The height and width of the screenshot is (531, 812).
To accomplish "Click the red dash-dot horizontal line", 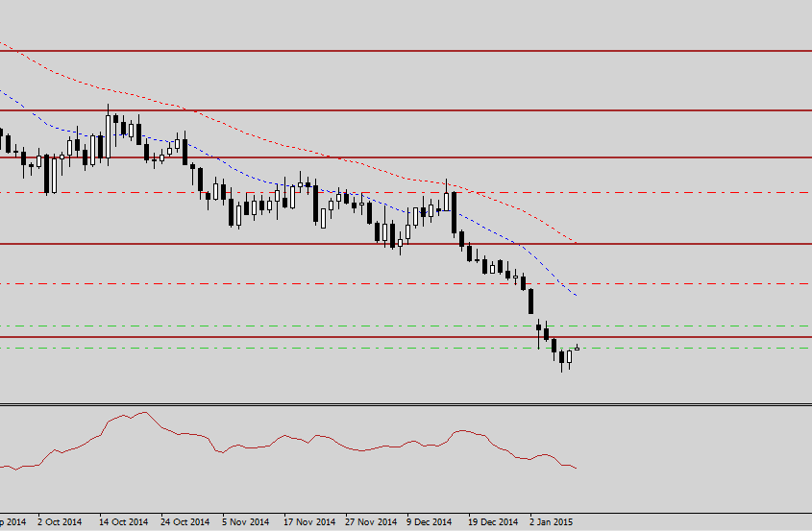I will click(x=673, y=192).
